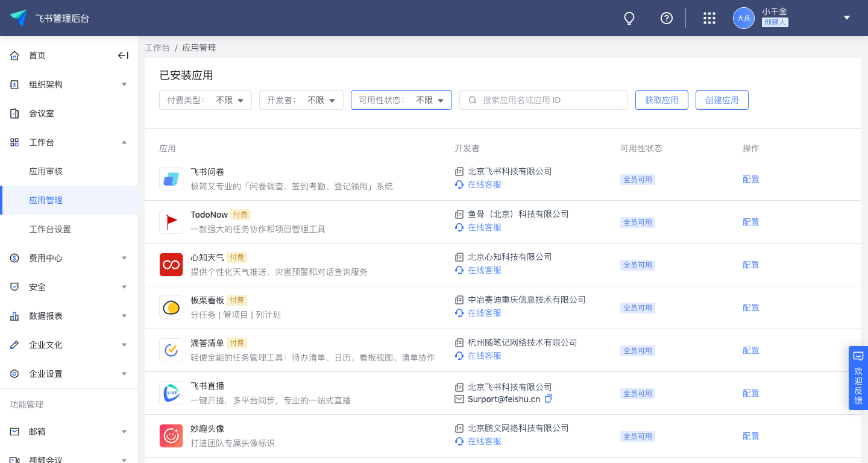Click the 安全 shield icon

[14, 287]
